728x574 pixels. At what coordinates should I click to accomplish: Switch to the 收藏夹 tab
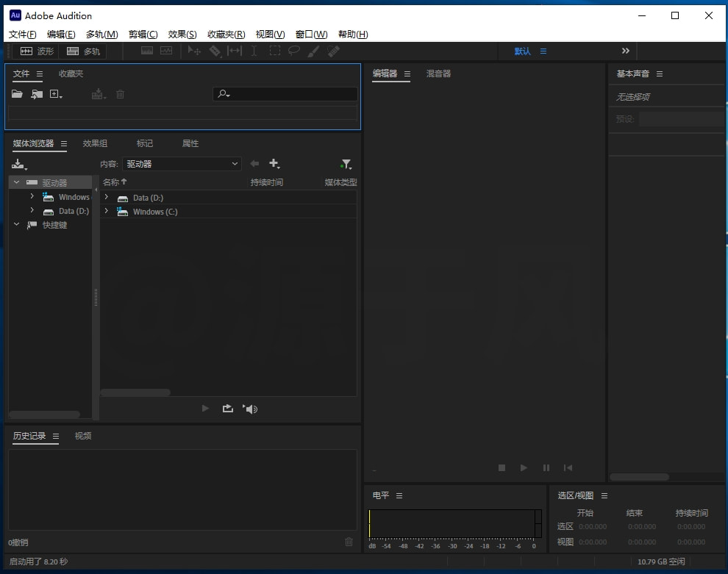(x=71, y=73)
